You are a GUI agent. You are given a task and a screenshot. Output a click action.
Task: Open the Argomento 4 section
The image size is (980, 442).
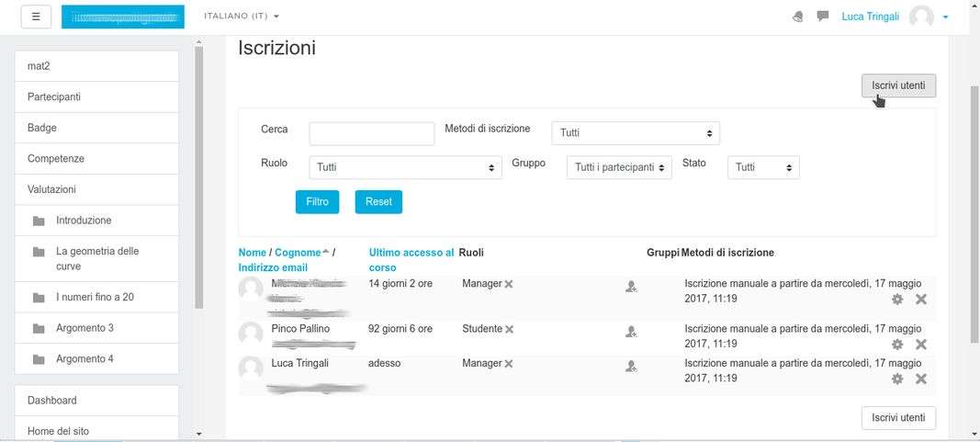96,359
